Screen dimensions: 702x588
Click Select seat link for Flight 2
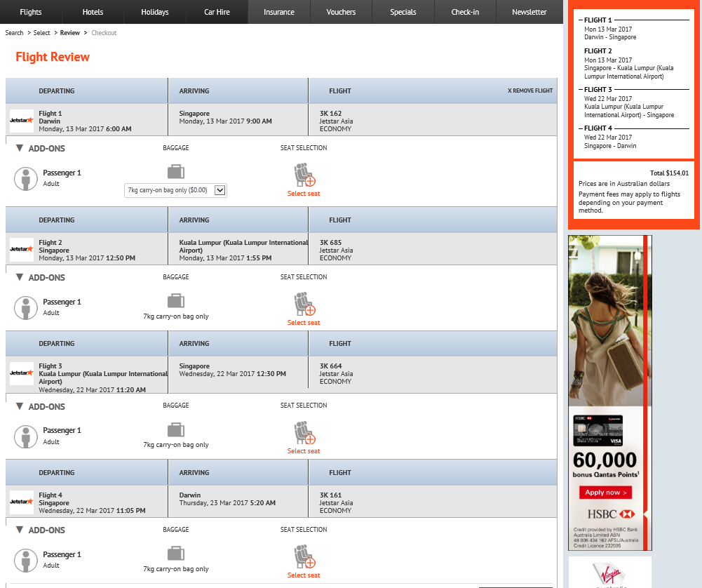click(x=304, y=323)
